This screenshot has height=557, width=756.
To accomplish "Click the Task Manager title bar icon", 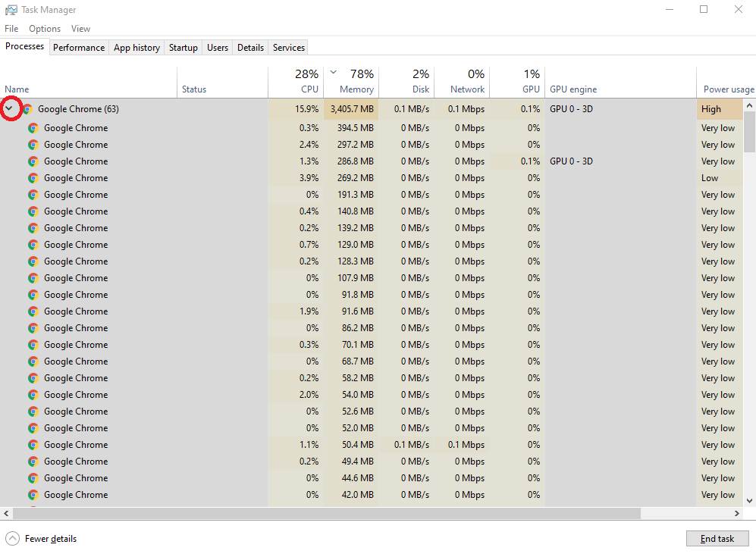I will [11, 10].
